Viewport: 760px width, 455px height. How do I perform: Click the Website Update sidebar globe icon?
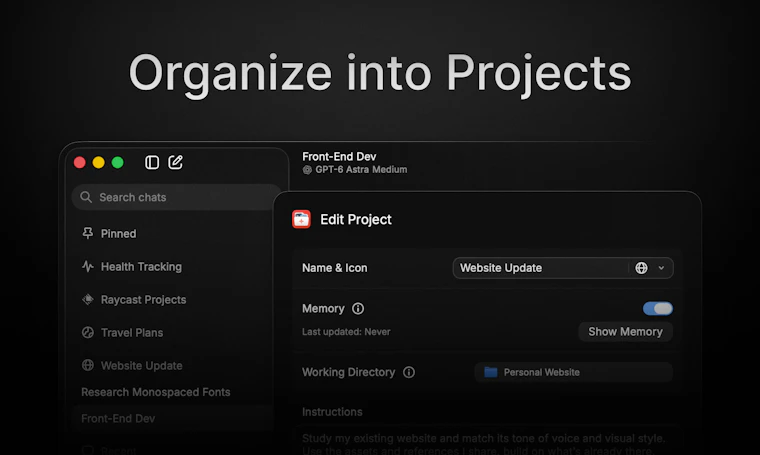pos(88,365)
